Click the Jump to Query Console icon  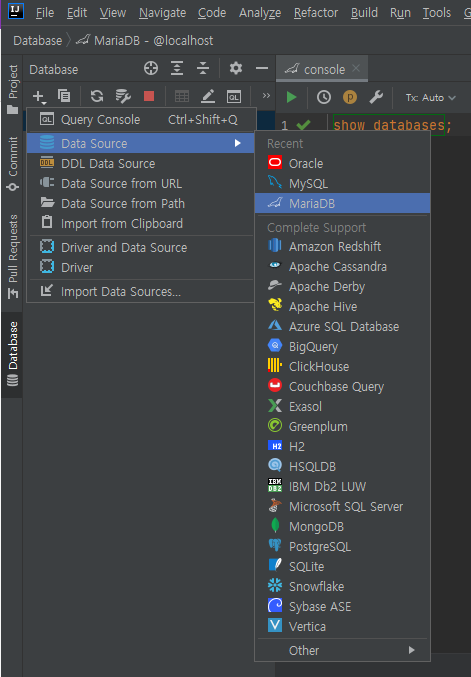tap(234, 97)
